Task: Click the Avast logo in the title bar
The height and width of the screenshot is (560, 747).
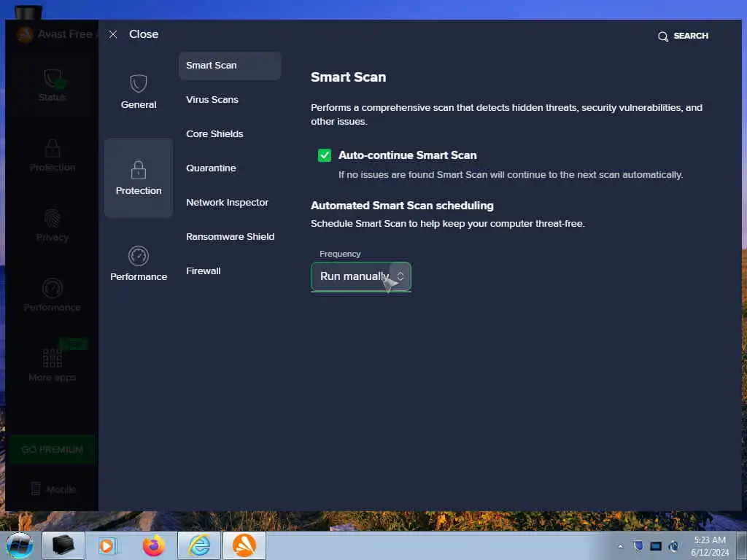Action: pos(26,34)
